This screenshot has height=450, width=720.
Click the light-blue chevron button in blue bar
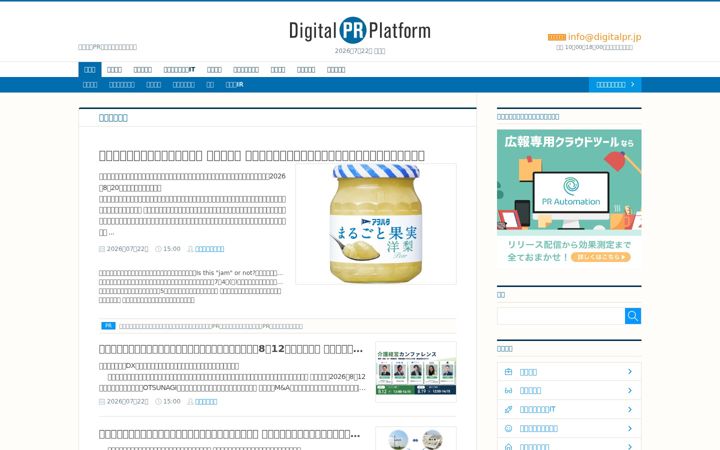point(615,84)
